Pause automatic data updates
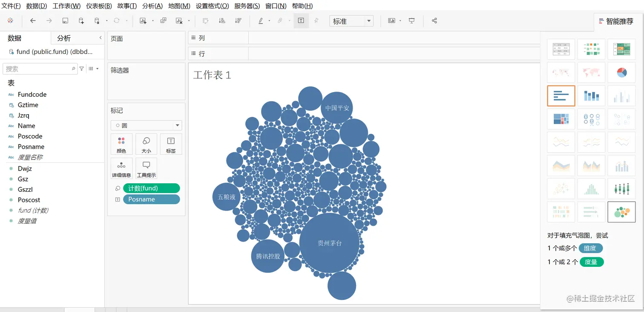 click(x=97, y=21)
